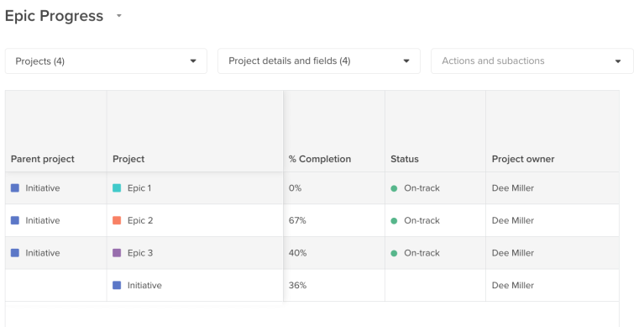
Task: Click the % Completion column header
Action: coord(320,159)
